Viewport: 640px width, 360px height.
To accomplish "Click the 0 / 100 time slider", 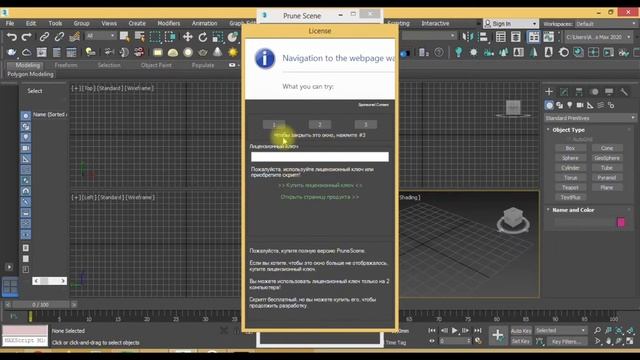I will tap(40, 304).
